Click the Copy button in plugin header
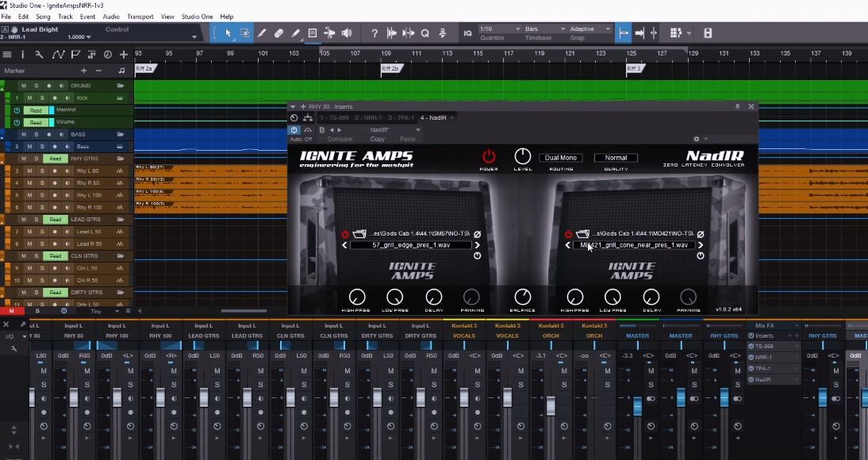Screen dimensions: 868x460 [x=378, y=139]
